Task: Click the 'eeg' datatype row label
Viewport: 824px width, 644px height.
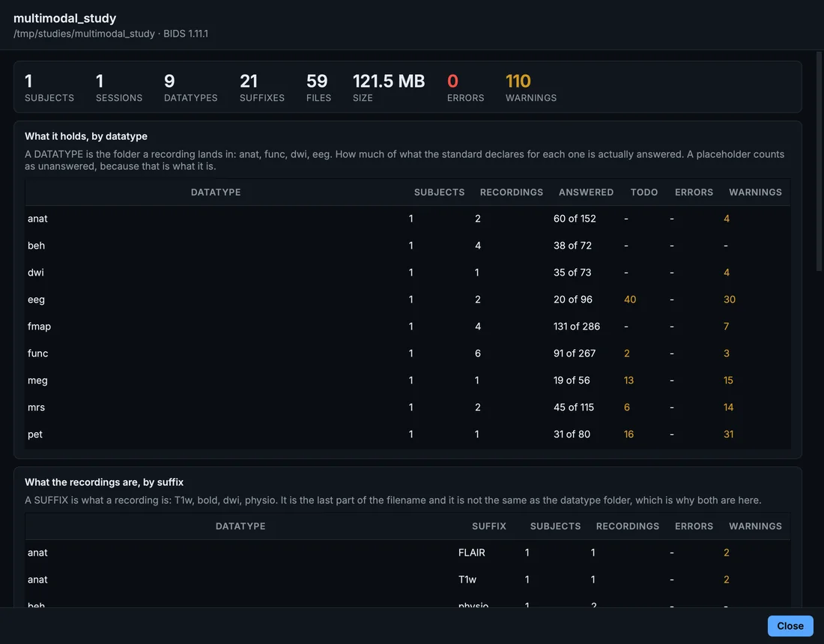Action: [x=36, y=300]
